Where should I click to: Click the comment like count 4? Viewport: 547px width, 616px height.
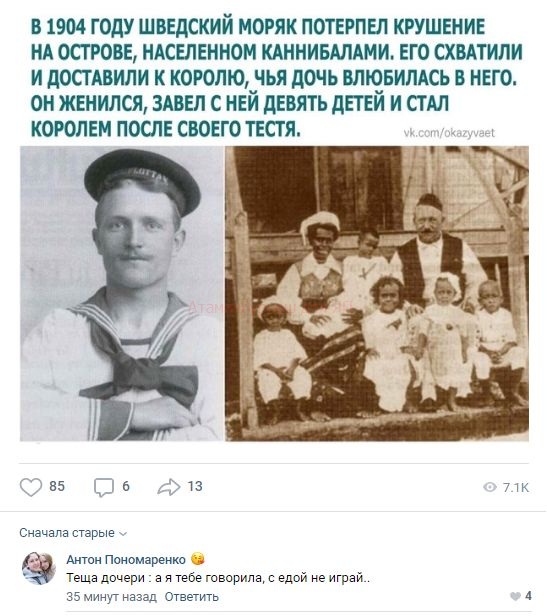pyautogui.click(x=528, y=596)
